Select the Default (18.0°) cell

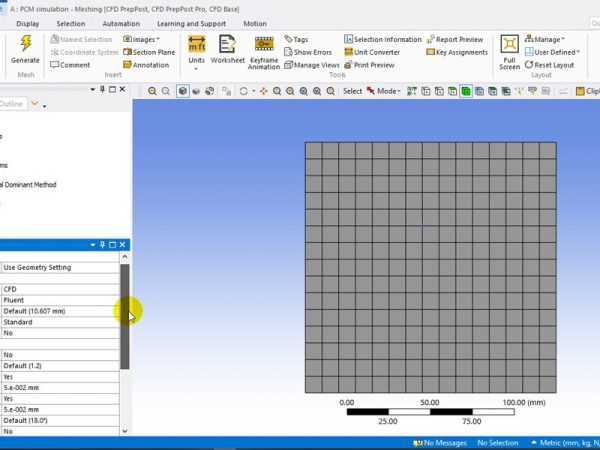pos(60,421)
